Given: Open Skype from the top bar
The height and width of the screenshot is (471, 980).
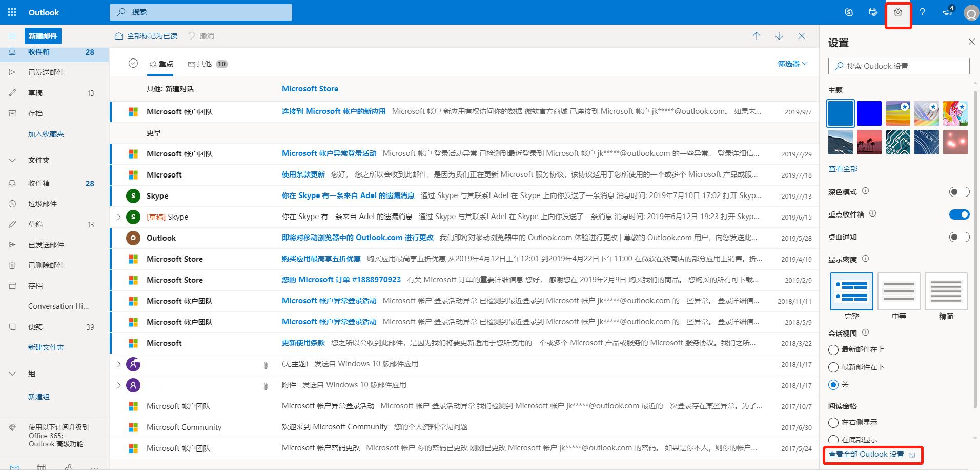Looking at the screenshot, I should [x=849, y=12].
